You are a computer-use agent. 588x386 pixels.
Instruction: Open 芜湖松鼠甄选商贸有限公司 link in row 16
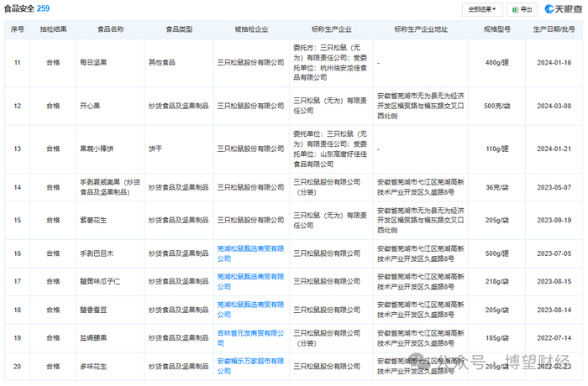click(x=250, y=253)
